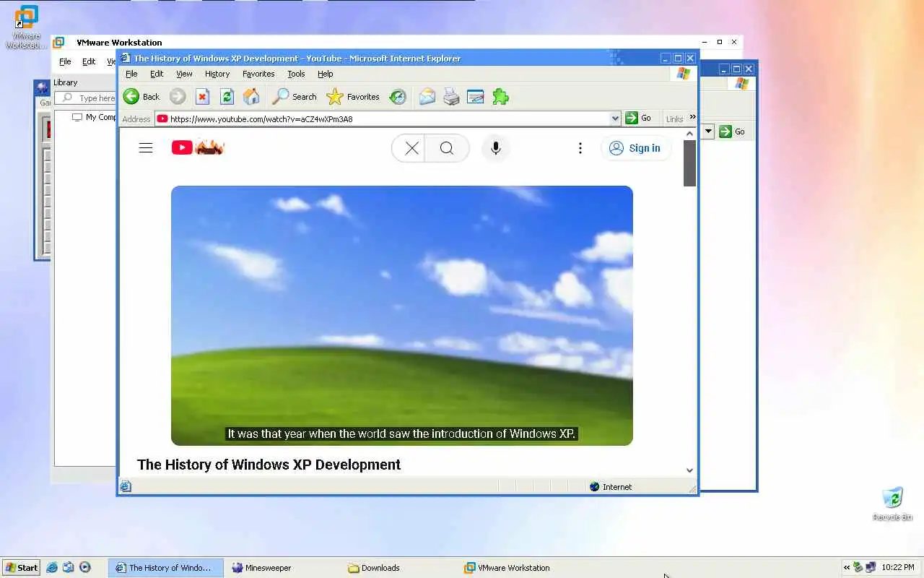
Task: Launch Windows Media Player from Quick Launch
Action: (x=85, y=568)
